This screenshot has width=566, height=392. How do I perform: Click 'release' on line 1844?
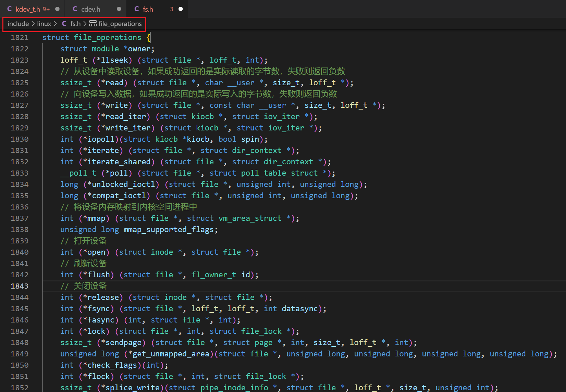pos(103,298)
